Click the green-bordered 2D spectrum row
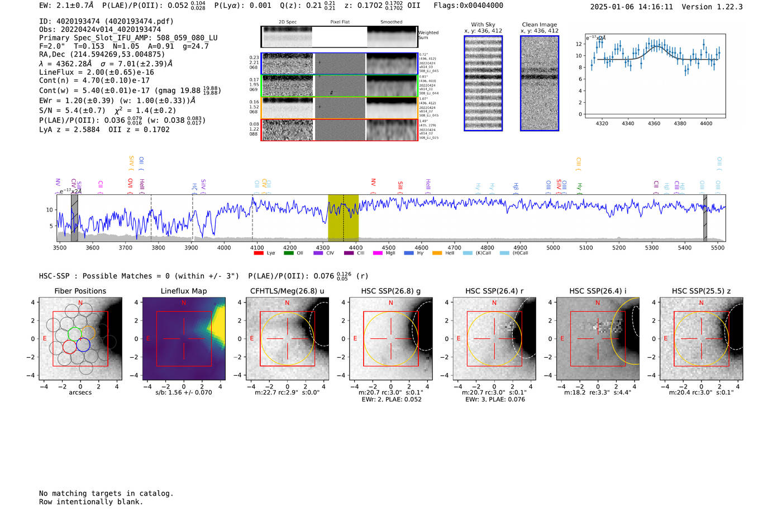The image size is (782, 532). tap(339, 86)
